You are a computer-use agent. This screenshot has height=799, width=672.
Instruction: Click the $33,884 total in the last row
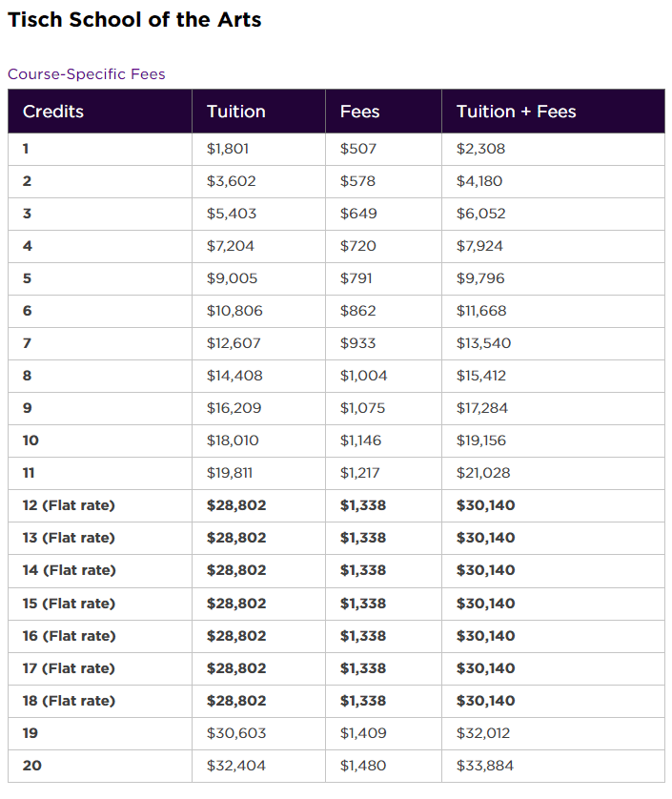(x=481, y=766)
